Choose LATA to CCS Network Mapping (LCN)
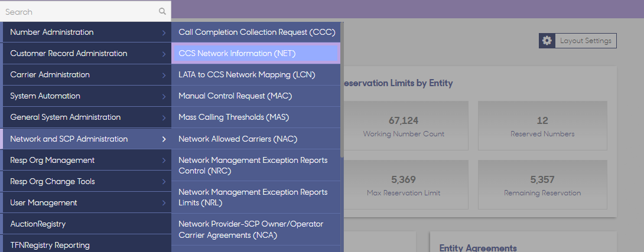The image size is (644, 252). point(256,75)
